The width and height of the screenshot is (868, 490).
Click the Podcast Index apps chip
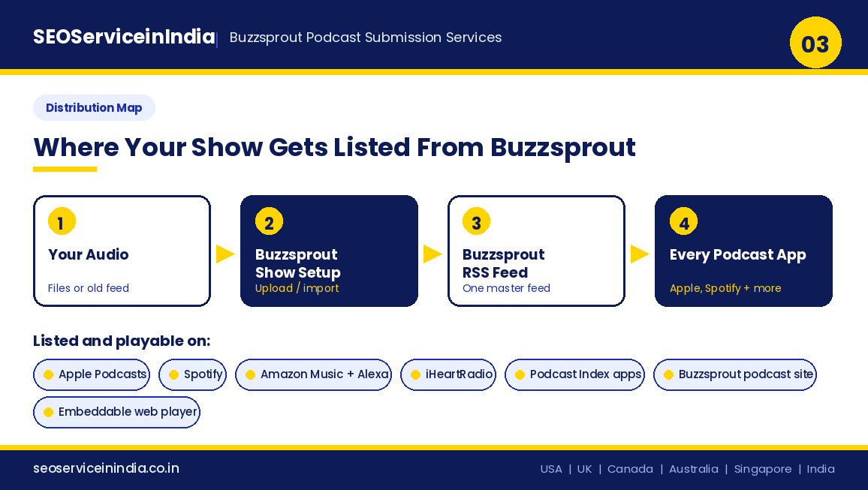(574, 374)
